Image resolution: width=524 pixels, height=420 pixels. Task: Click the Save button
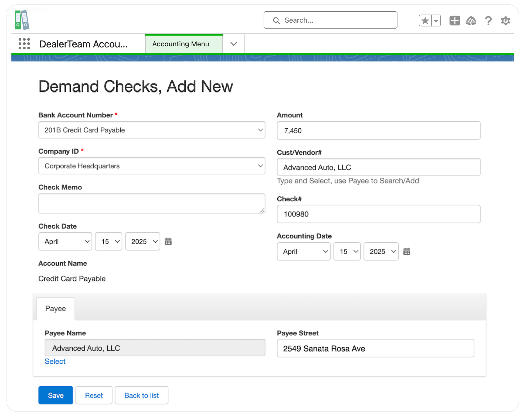(56, 395)
